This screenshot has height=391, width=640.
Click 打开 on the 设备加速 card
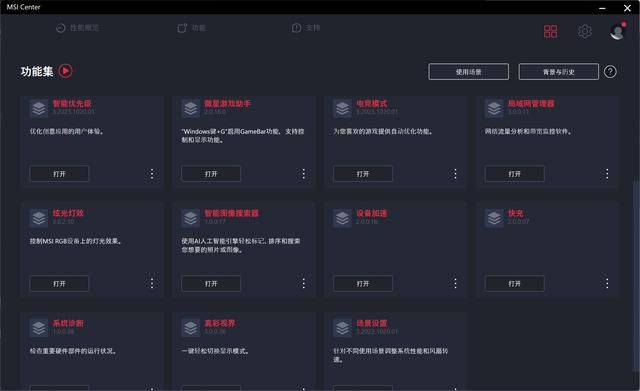click(x=363, y=283)
